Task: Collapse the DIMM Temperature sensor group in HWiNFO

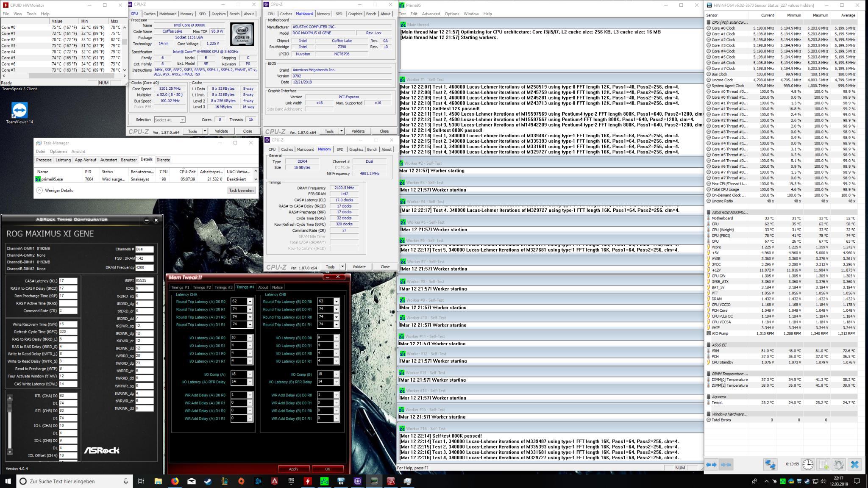Action: pyautogui.click(x=708, y=374)
